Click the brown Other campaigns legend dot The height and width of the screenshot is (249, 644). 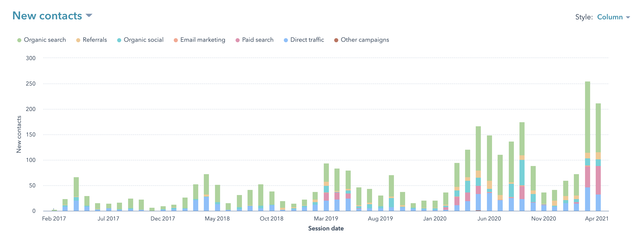pyautogui.click(x=336, y=40)
